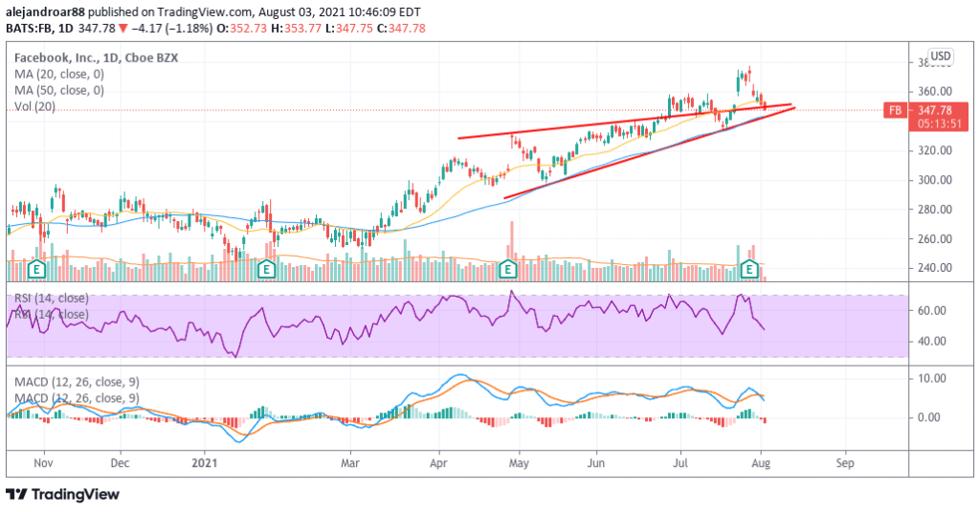This screenshot has width=980, height=512.
Task: Click the May time axis label
Action: point(519,463)
